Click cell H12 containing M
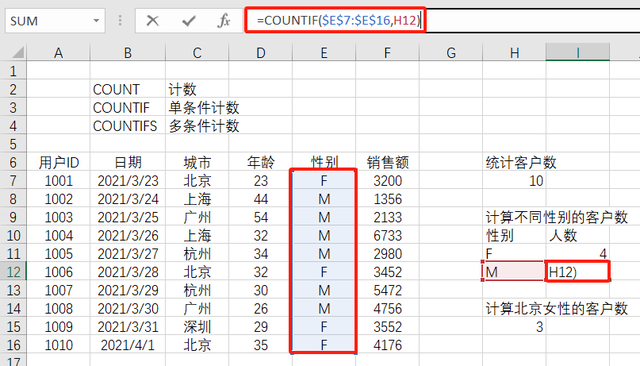This screenshot has width=640, height=366. pos(514,272)
